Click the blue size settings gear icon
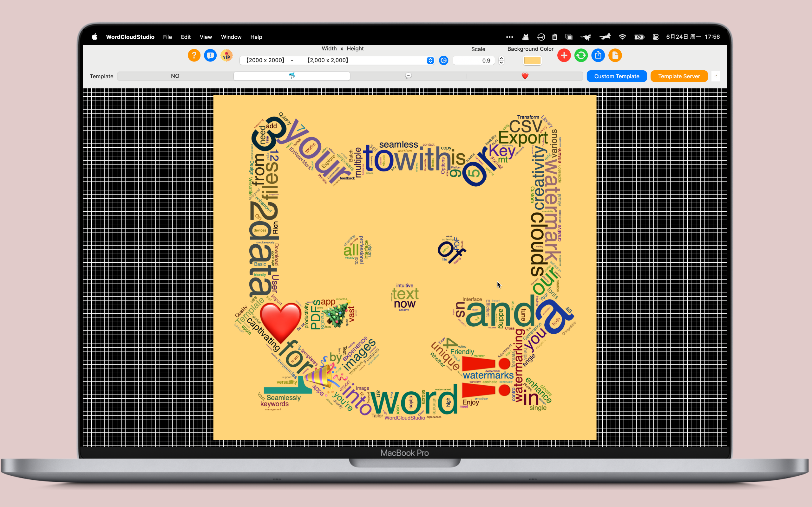 [x=443, y=60]
